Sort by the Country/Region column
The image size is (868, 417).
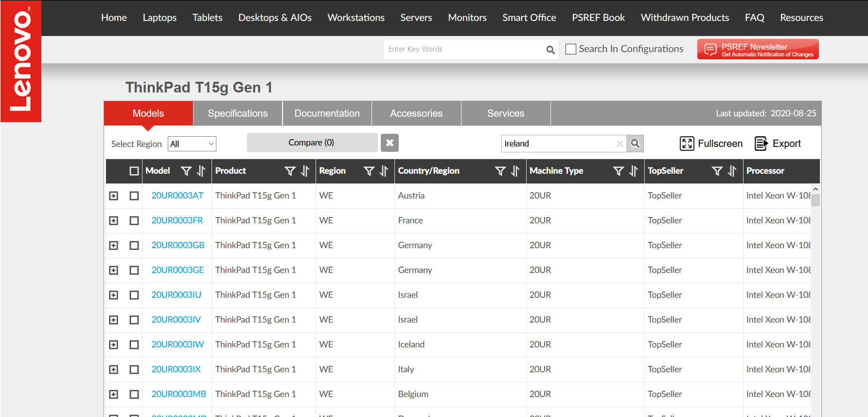(x=515, y=171)
